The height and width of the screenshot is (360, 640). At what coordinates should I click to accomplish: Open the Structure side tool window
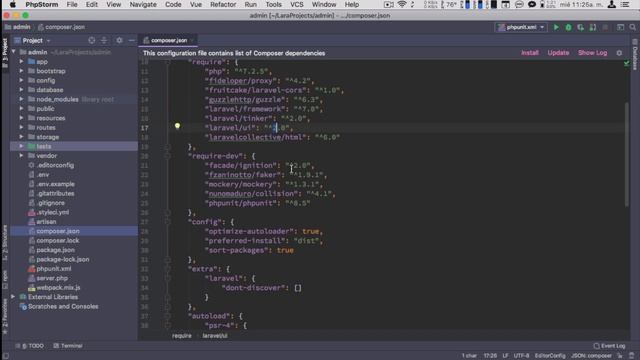5,243
